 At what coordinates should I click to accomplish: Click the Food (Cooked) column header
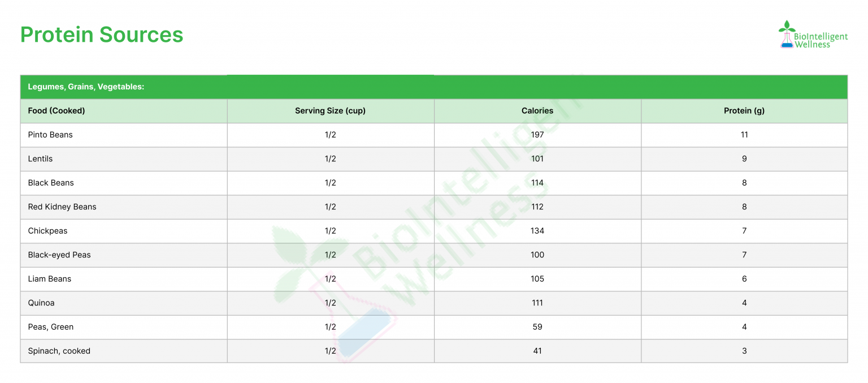click(x=57, y=111)
